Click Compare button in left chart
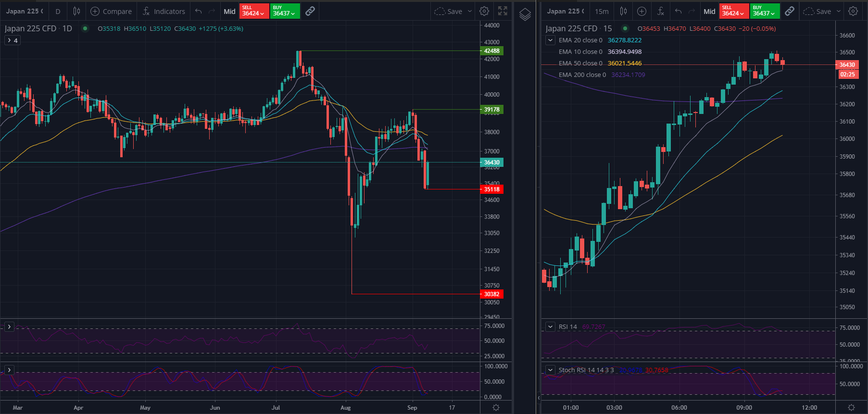The height and width of the screenshot is (414, 868). pyautogui.click(x=111, y=11)
